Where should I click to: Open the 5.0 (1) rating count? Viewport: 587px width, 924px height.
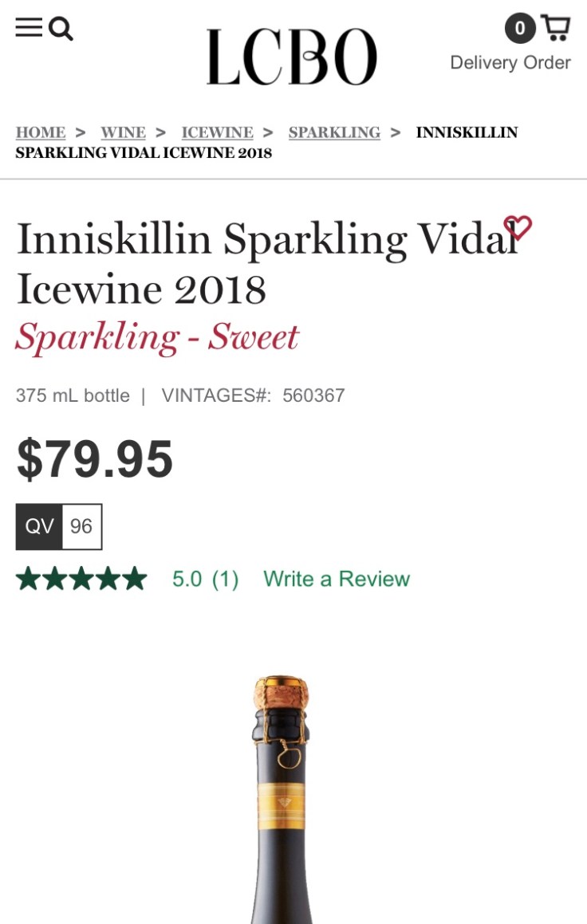[x=205, y=579]
